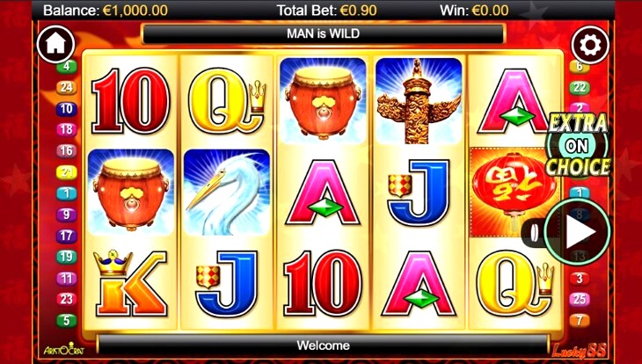
Task: Select payline 22 marker on right
Action: pos(580,88)
